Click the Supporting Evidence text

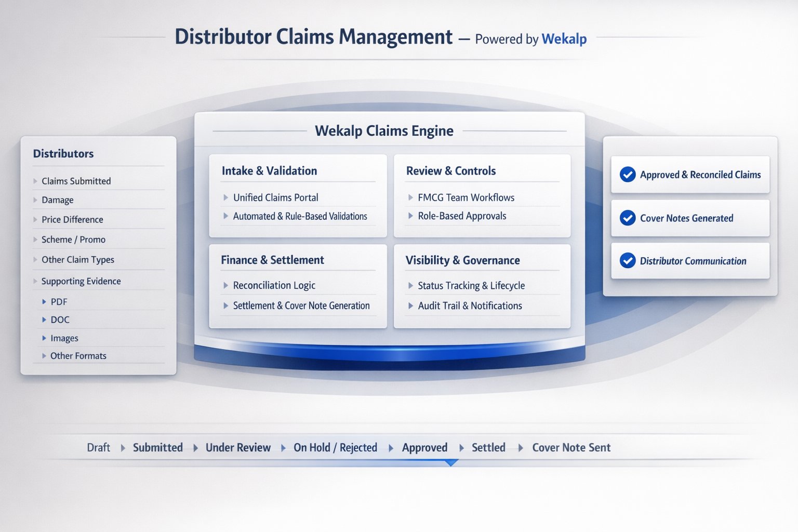[x=81, y=281]
